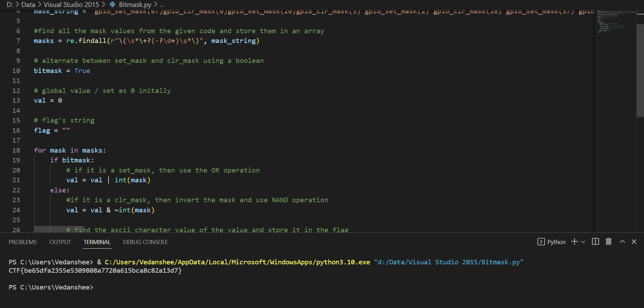This screenshot has height=308, width=644.
Task: Click Bitmask.py in the breadcrumb
Action: 135,5
